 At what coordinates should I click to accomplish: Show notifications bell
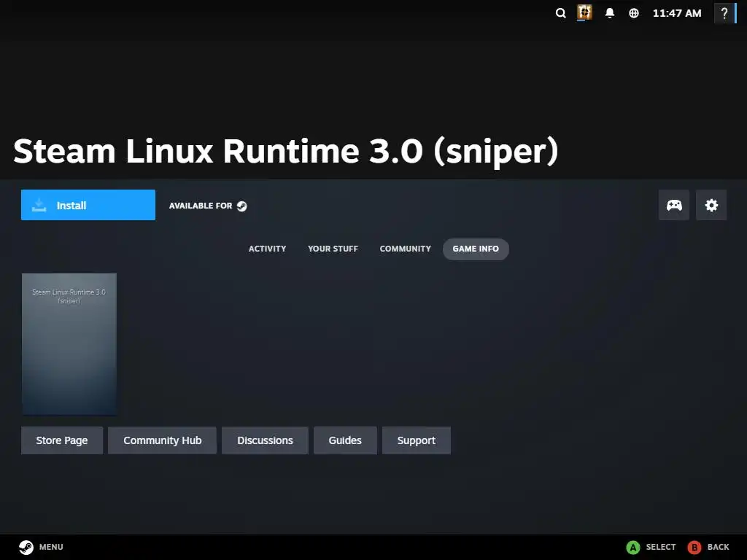pyautogui.click(x=609, y=13)
